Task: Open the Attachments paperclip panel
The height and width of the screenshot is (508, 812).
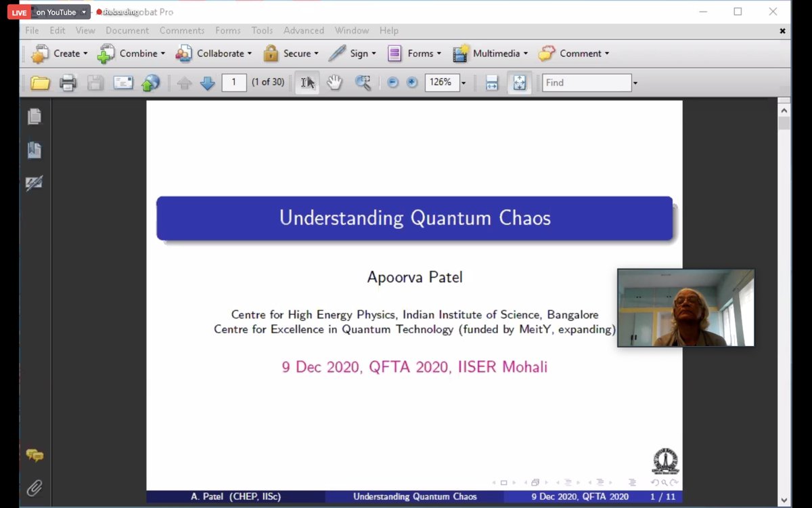Action: click(x=35, y=488)
